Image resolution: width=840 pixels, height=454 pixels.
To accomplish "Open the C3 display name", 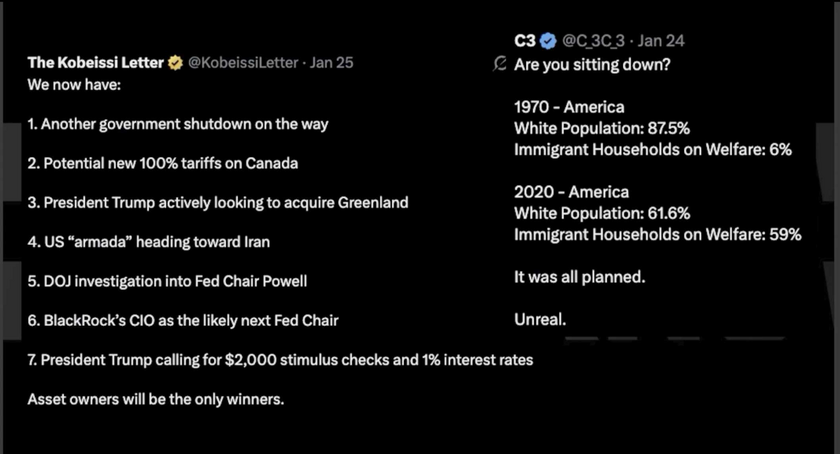I will (x=525, y=42).
